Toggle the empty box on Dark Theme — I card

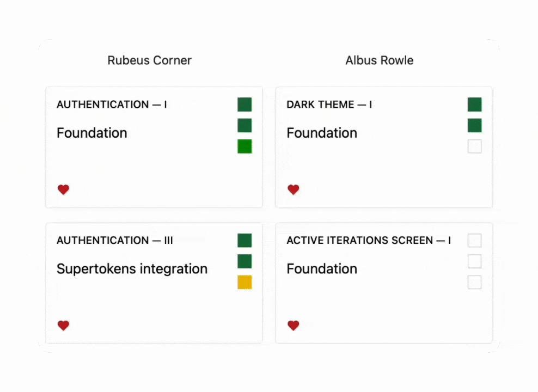tap(474, 146)
